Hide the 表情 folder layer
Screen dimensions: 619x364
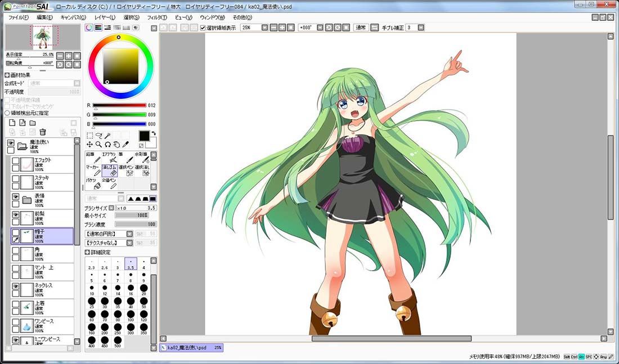coord(15,196)
